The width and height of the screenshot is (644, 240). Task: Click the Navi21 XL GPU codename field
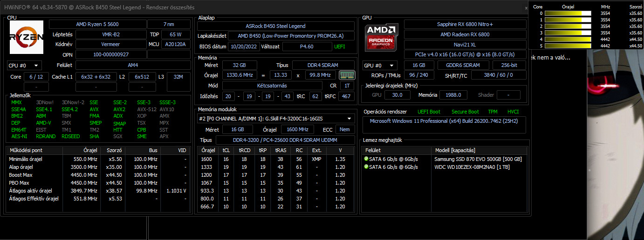(x=465, y=44)
